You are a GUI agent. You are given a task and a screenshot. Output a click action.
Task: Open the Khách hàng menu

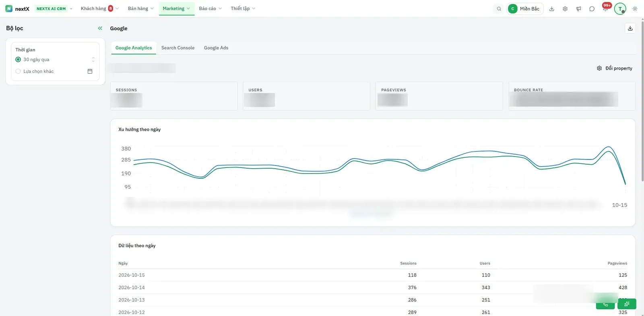tap(99, 8)
